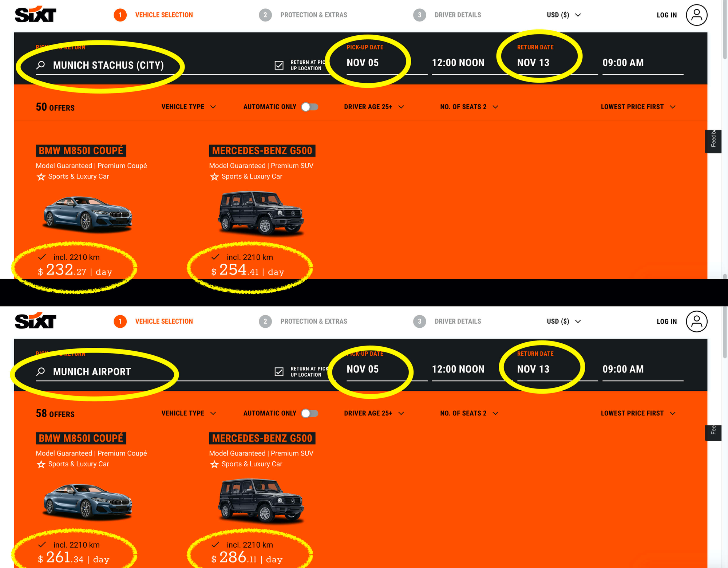This screenshot has width=728, height=568.
Task: Expand No. of Seats 2 filter in 50 offers bar
Action: tap(469, 107)
